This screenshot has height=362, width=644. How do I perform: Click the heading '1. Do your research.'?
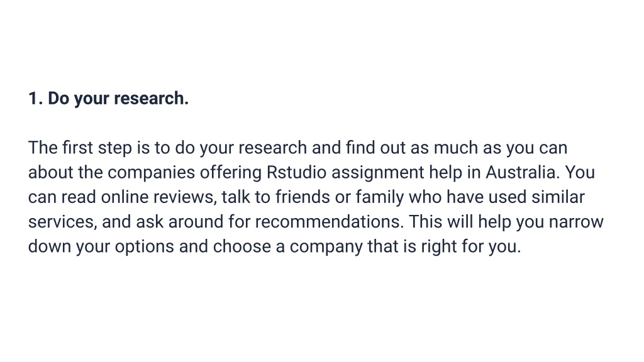tap(108, 99)
